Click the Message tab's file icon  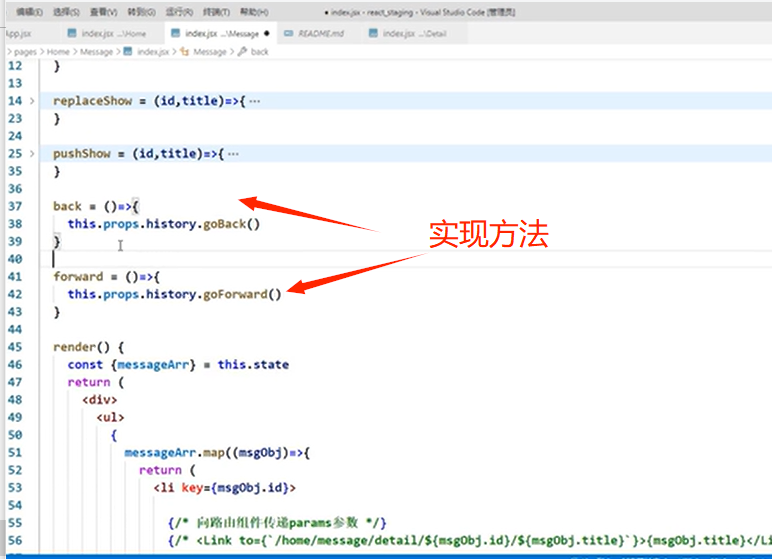pyautogui.click(x=175, y=33)
